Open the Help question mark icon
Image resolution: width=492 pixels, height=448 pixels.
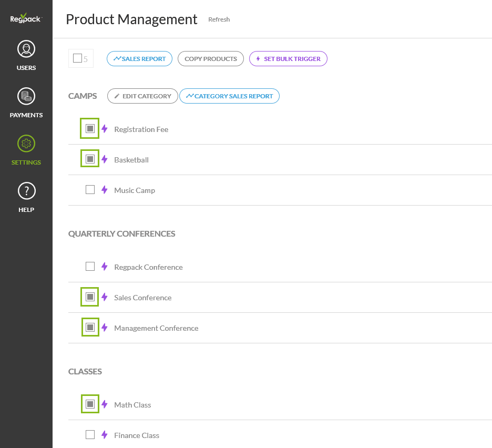26,191
